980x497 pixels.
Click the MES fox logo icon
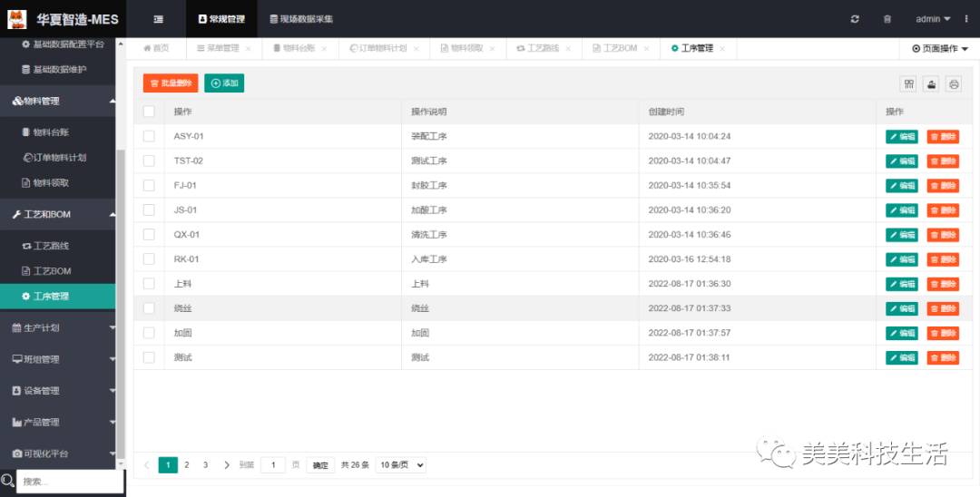pos(17,19)
